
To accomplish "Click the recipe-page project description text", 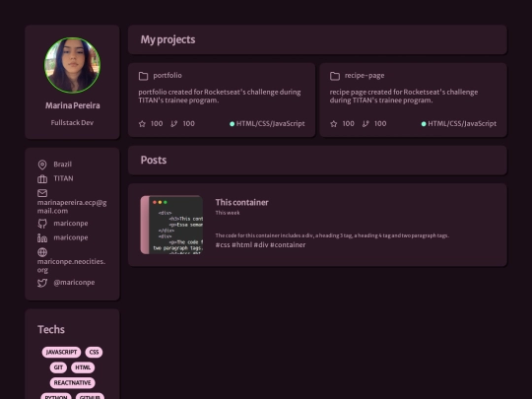I will (404, 96).
